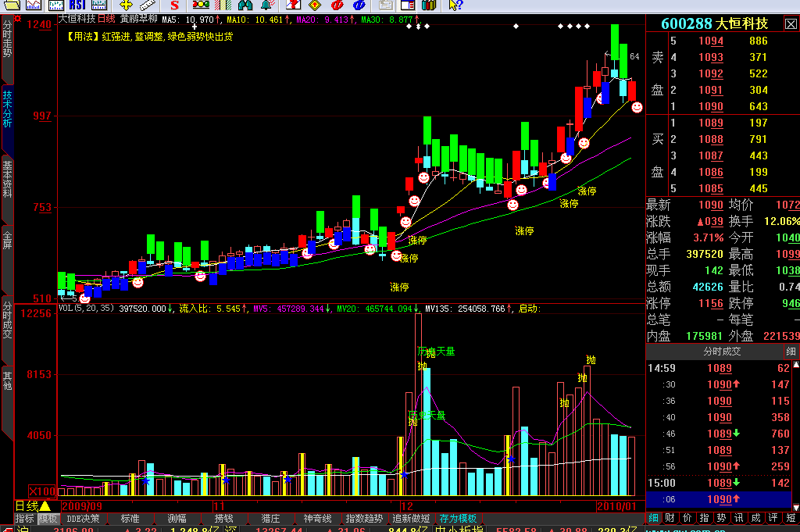Select the DDE决策 indicator tab
The height and width of the screenshot is (532, 800).
pos(83,518)
